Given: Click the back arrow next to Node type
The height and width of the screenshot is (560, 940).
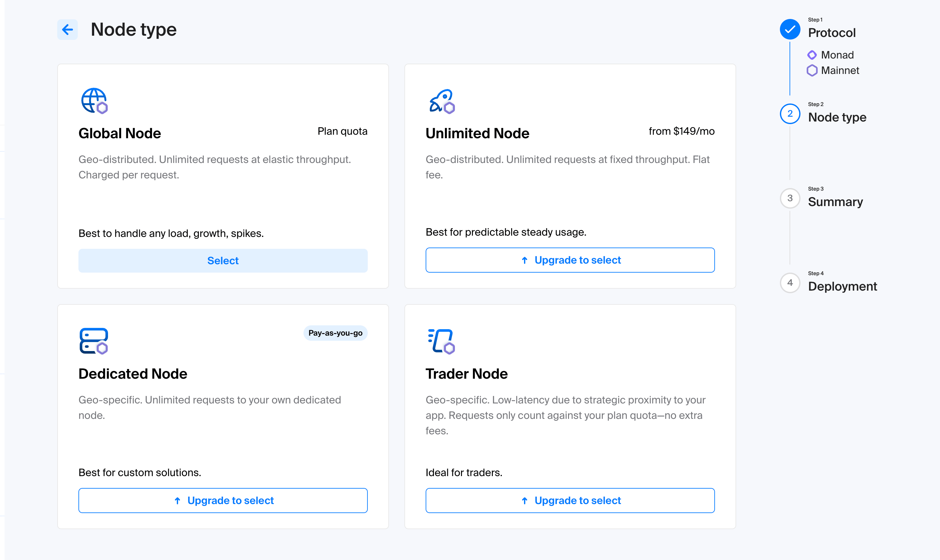Looking at the screenshot, I should pos(67,30).
